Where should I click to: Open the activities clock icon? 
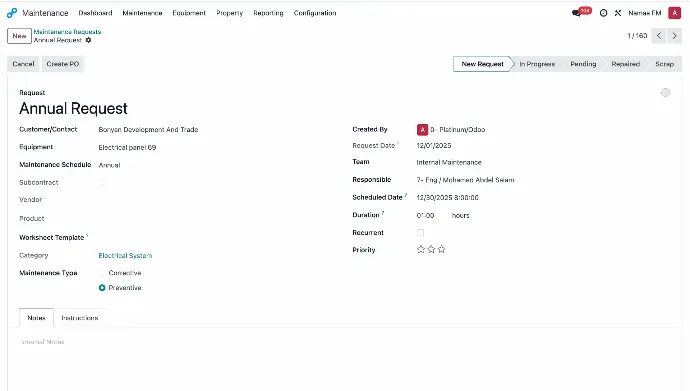[x=603, y=13]
